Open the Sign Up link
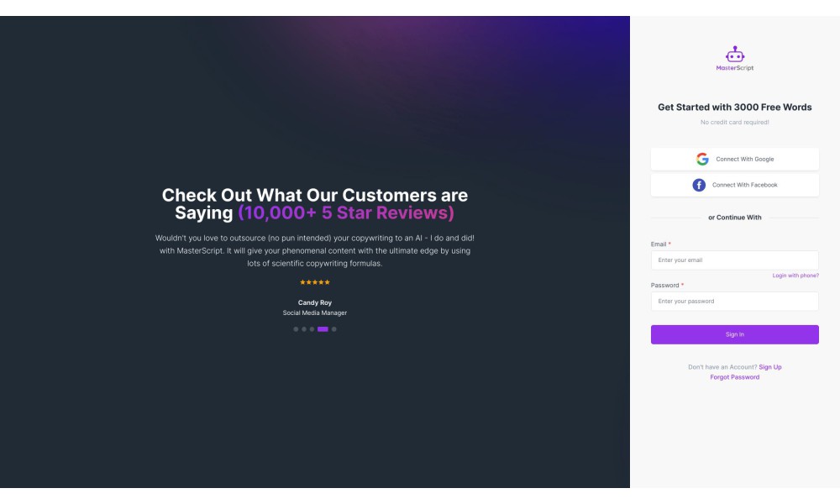Viewport: 840px width, 504px height. point(769,367)
